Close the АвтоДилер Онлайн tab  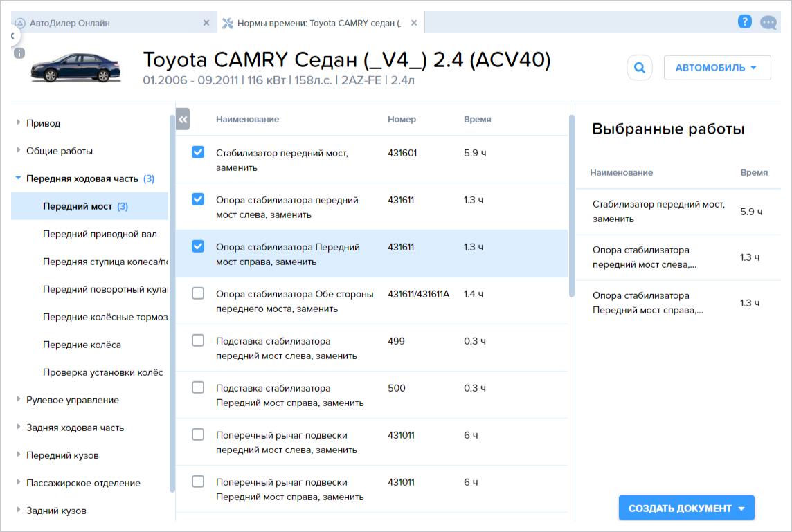point(206,23)
